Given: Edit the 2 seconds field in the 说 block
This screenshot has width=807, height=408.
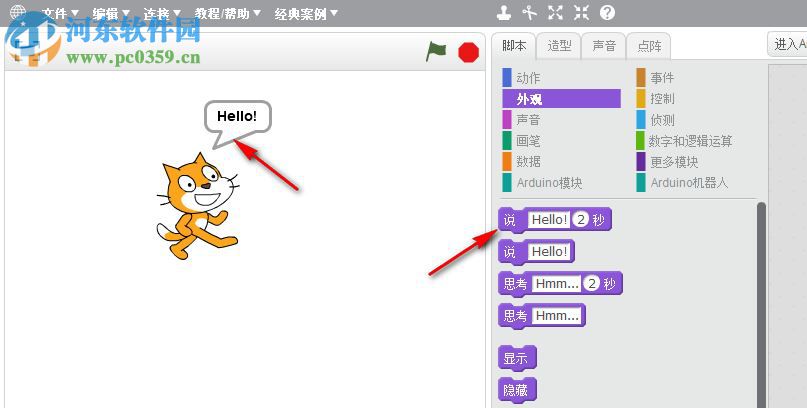Looking at the screenshot, I should (581, 220).
